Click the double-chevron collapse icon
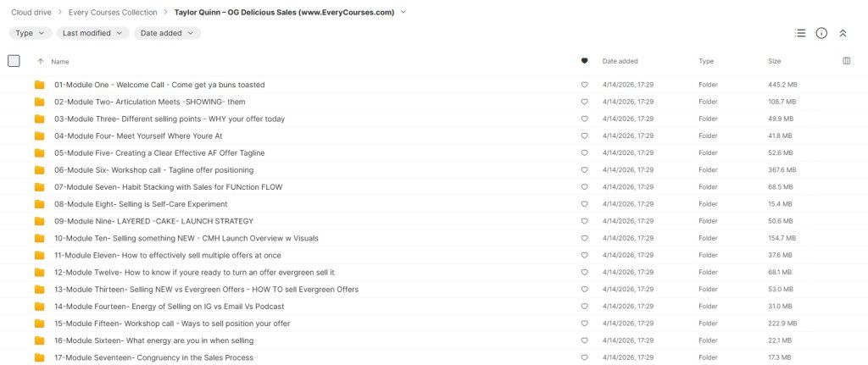The width and height of the screenshot is (868, 365). 843,33
